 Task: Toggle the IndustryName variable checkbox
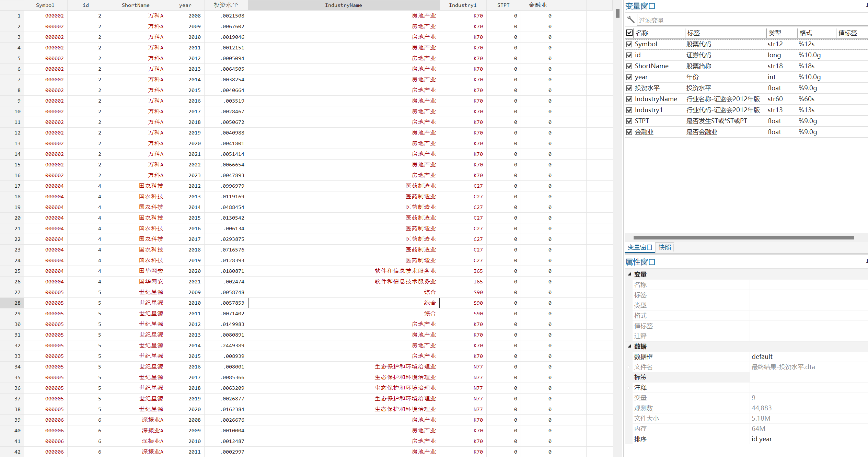pyautogui.click(x=629, y=99)
